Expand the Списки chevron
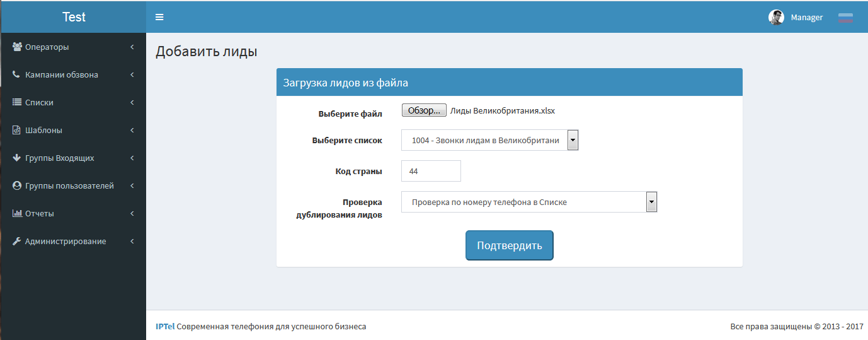The height and width of the screenshot is (340, 868). click(x=132, y=102)
